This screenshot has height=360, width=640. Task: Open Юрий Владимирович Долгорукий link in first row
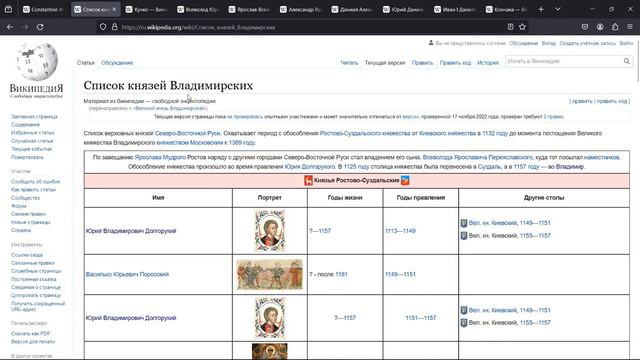[131, 231]
